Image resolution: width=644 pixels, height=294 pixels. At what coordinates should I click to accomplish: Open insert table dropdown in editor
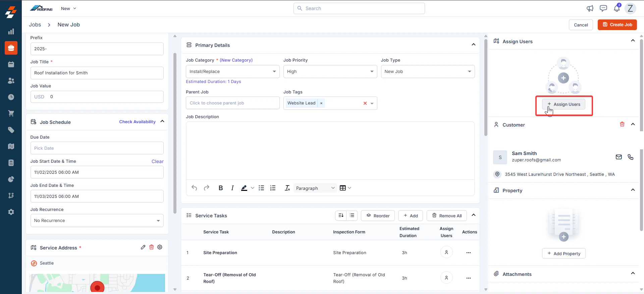coord(345,188)
